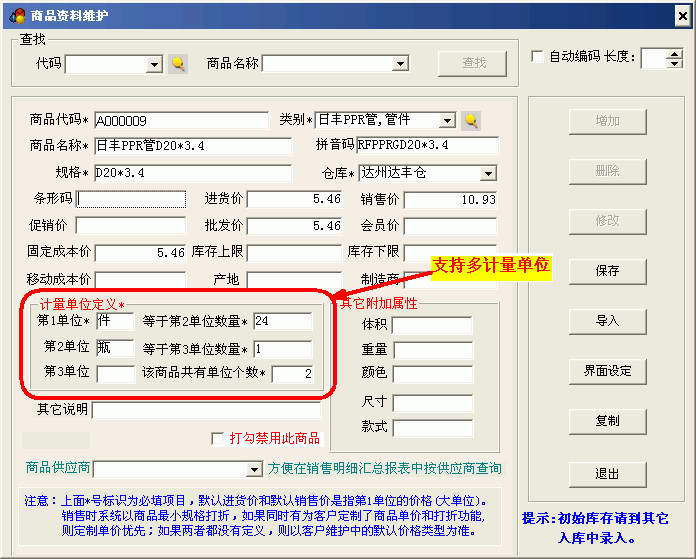696x559 pixels.
Task: Click the 颜色 input field
Action: [x=433, y=373]
